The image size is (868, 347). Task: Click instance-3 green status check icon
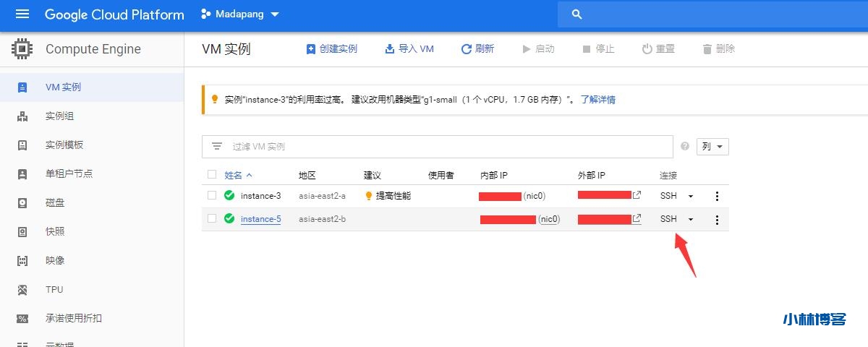(x=229, y=195)
